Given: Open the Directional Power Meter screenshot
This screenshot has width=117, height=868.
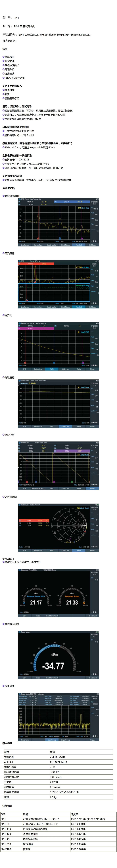Looking at the screenshot, I should pos(59,593).
